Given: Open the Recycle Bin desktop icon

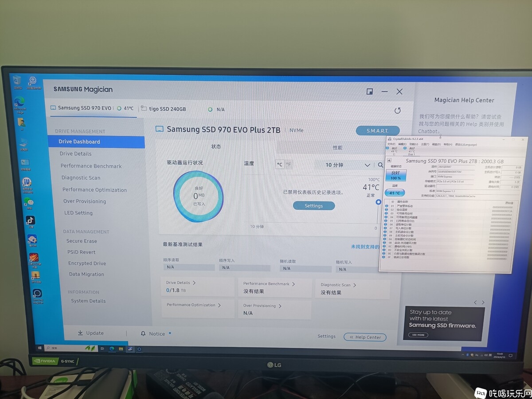Looking at the screenshot, I should [x=17, y=81].
